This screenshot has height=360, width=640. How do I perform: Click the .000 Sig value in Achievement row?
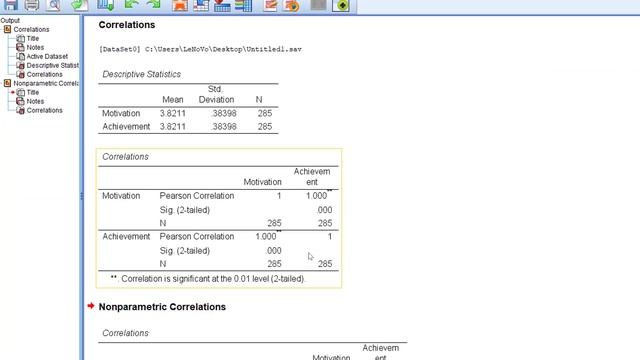[x=273, y=251]
